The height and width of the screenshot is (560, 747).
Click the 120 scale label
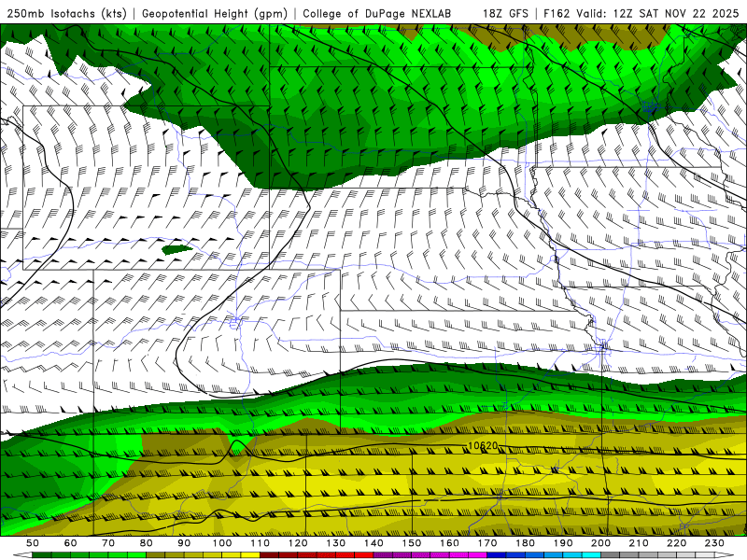click(298, 543)
